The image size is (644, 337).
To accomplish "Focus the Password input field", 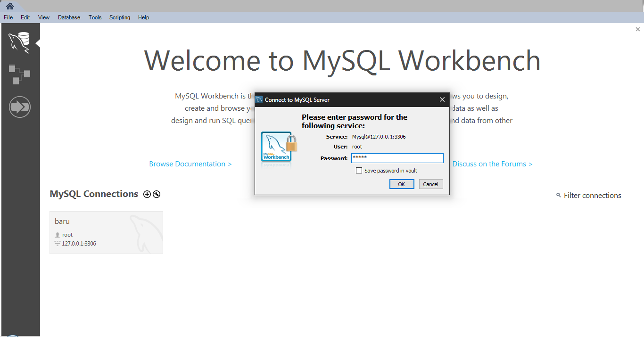I will click(x=397, y=158).
